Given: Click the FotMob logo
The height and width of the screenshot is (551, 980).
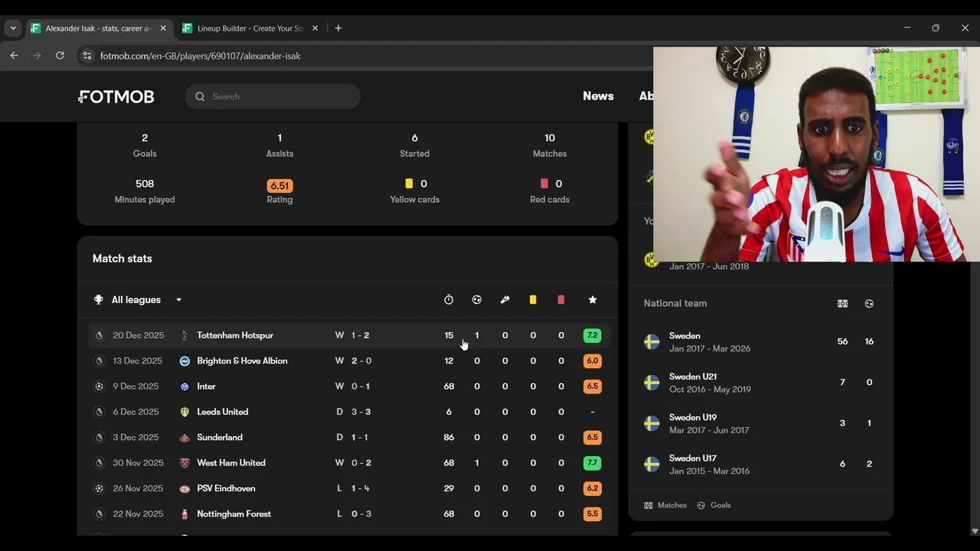Looking at the screenshot, I should pyautogui.click(x=116, y=96).
